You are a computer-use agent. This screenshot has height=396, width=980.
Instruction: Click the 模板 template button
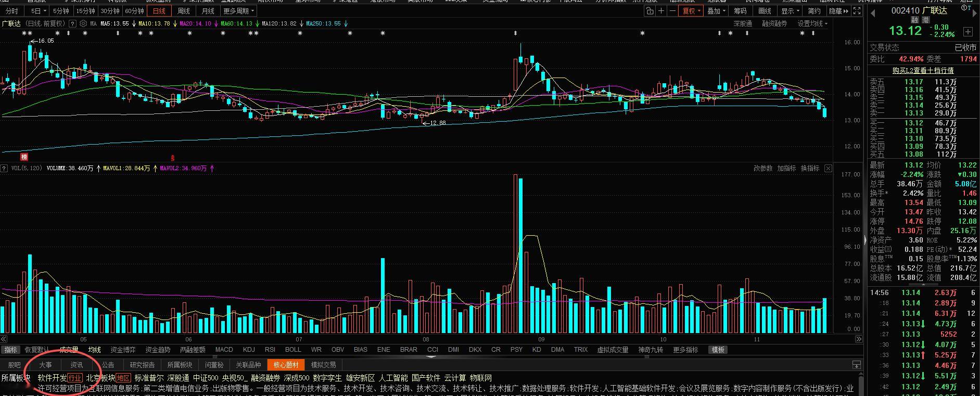(718, 350)
